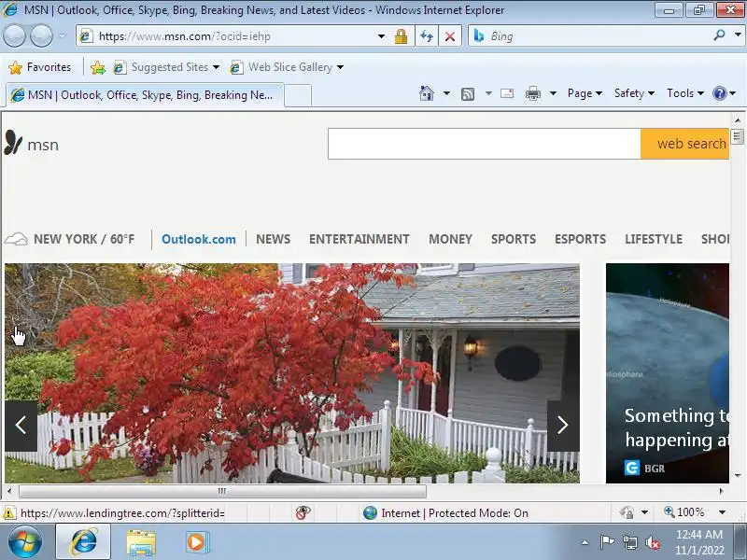
Task: Expand the address bar autocomplete dropdown
Action: tap(381, 36)
